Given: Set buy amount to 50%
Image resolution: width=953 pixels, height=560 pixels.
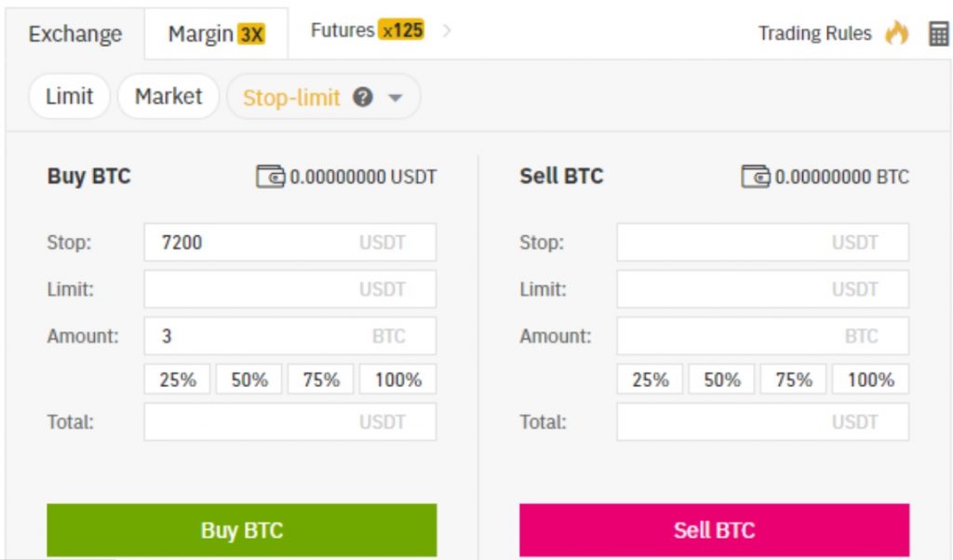Looking at the screenshot, I should pyautogui.click(x=249, y=380).
